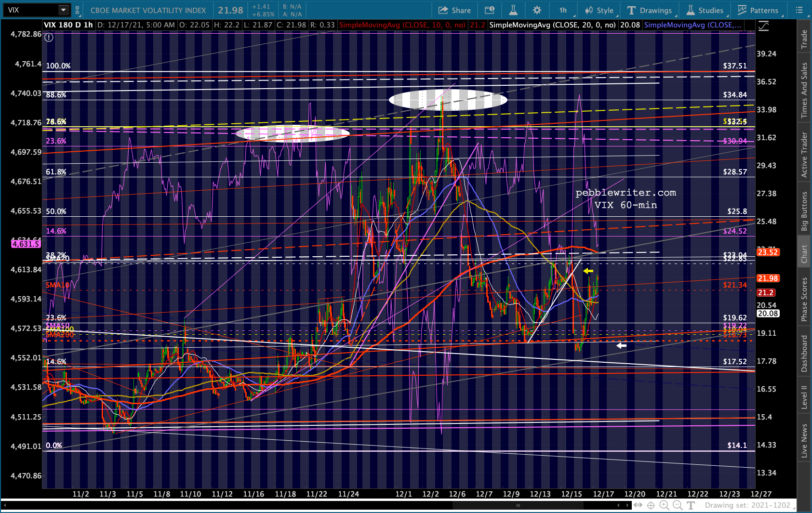Click the chart alert/quick quote icon

coord(490,10)
